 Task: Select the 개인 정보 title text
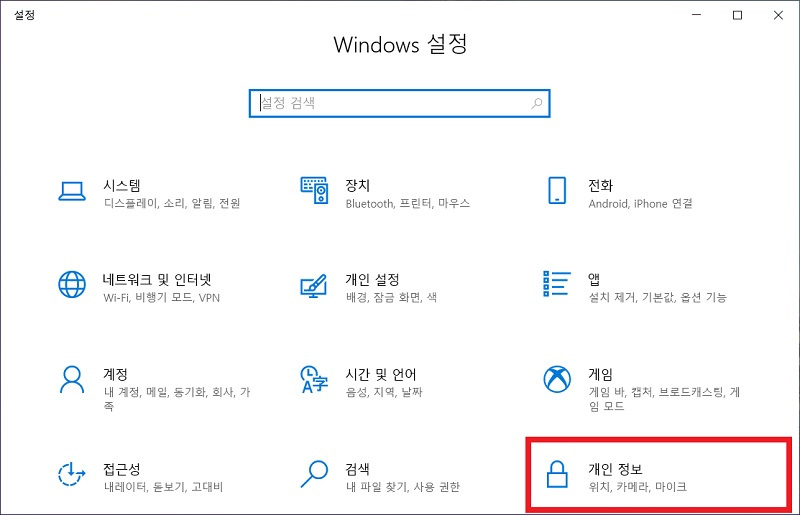tap(615, 469)
